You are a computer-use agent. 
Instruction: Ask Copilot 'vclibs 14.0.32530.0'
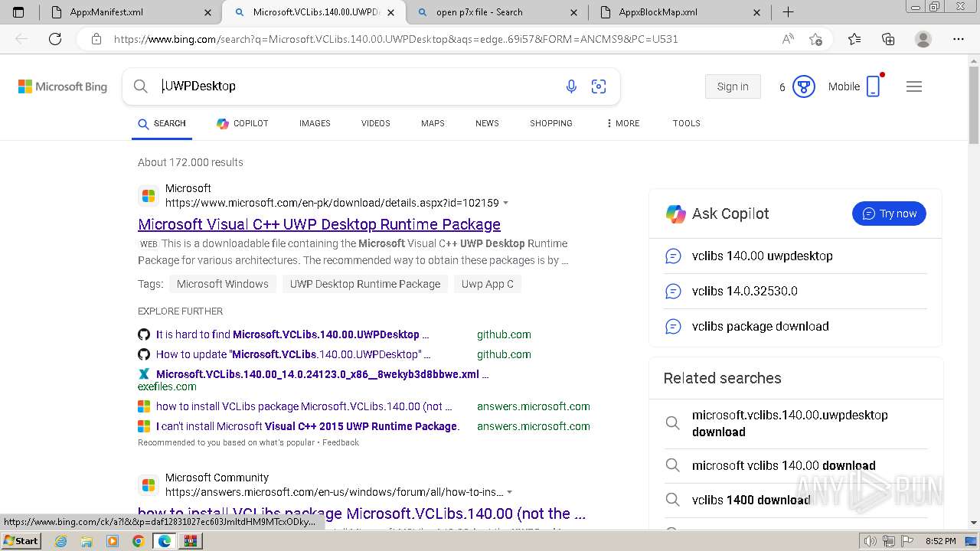click(x=795, y=292)
